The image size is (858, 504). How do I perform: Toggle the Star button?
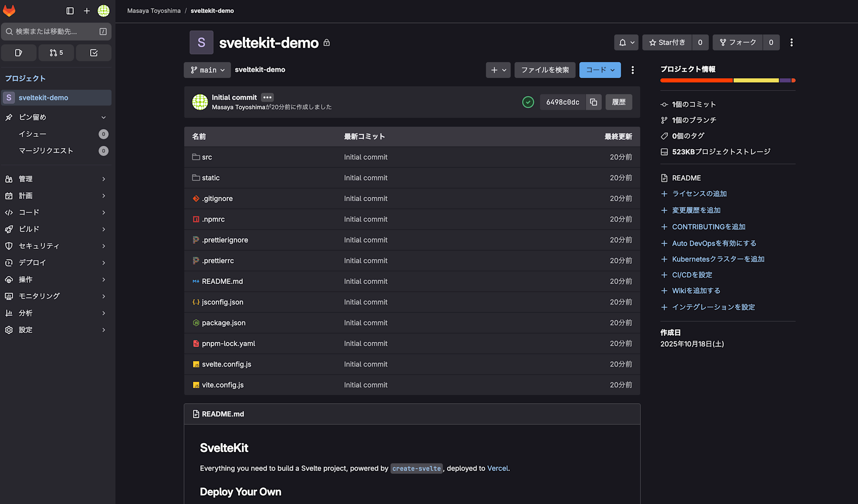(x=667, y=42)
